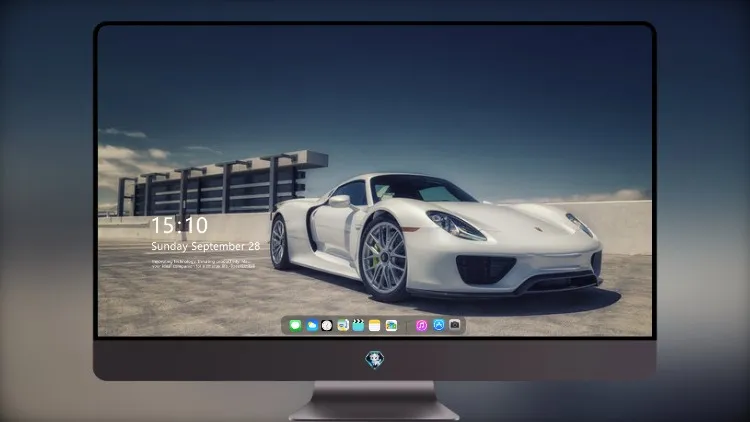Click the Sunday September 28 date text
This screenshot has width=750, height=422.
(x=206, y=246)
